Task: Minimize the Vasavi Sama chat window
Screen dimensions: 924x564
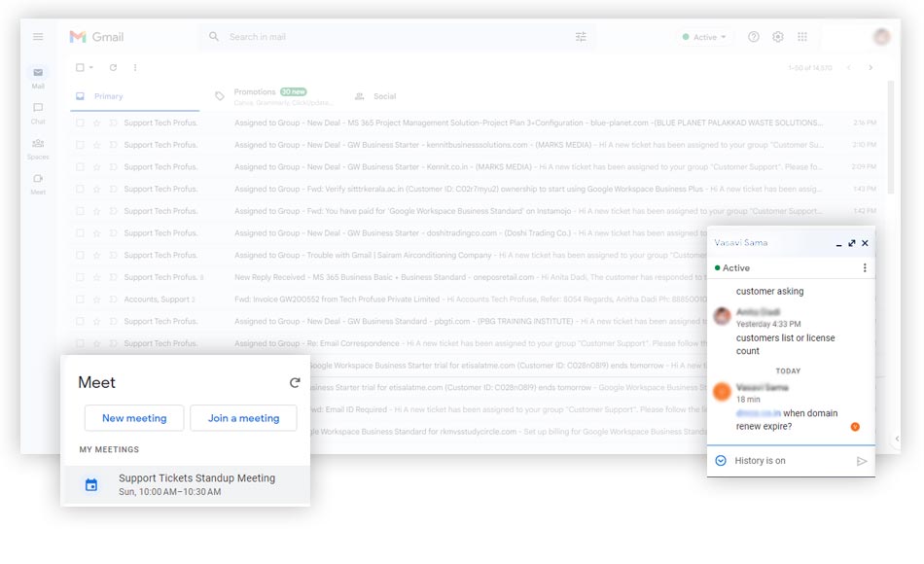Action: [x=838, y=244]
